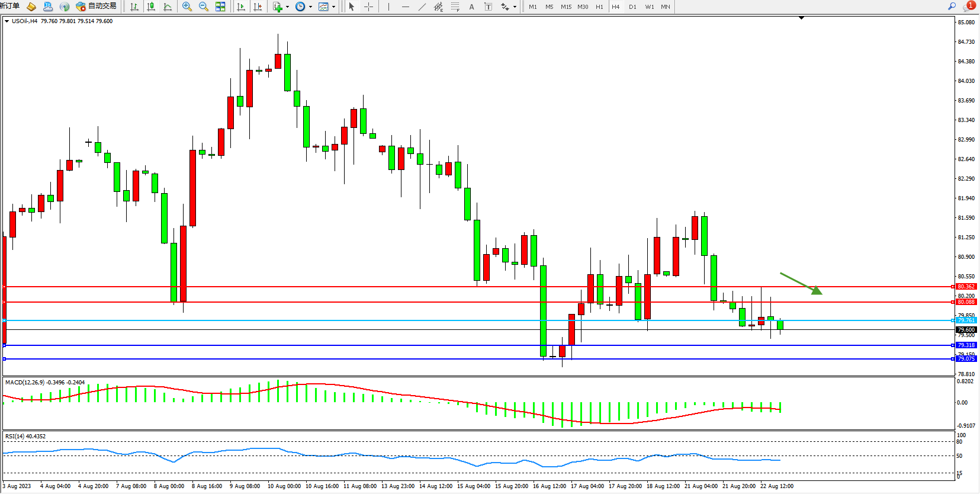Toggle chart shift button
The image size is (980, 494).
[x=258, y=7]
